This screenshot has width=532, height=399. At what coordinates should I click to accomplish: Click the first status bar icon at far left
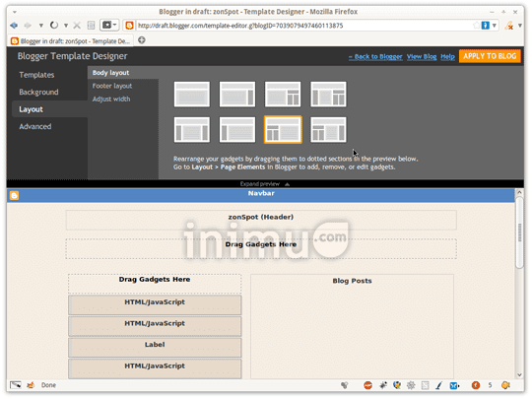pos(15,385)
